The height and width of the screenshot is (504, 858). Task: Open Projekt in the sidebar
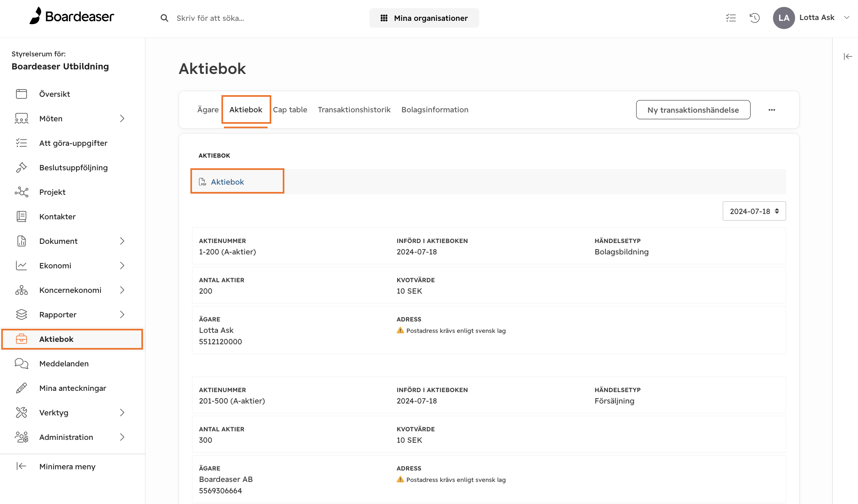click(52, 192)
